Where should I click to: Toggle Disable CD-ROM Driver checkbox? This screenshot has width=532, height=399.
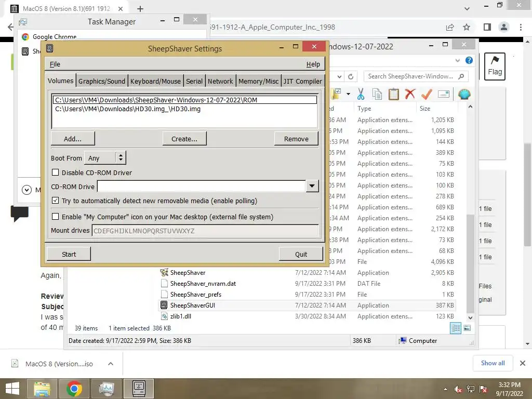click(x=55, y=172)
